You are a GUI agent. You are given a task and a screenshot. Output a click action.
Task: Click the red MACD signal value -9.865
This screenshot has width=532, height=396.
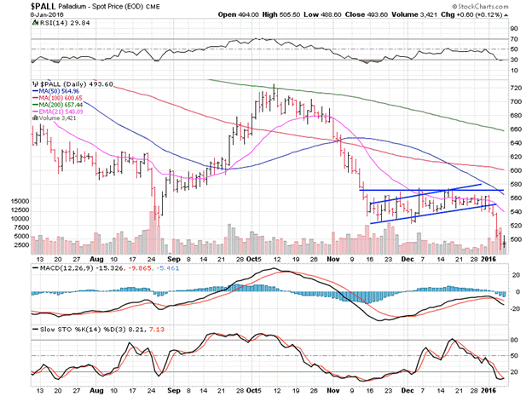point(139,268)
